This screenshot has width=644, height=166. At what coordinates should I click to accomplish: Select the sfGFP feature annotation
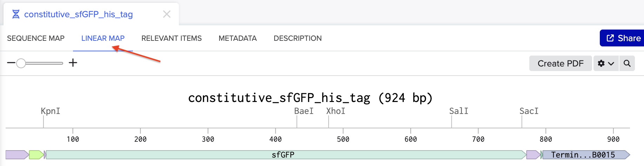pyautogui.click(x=283, y=155)
